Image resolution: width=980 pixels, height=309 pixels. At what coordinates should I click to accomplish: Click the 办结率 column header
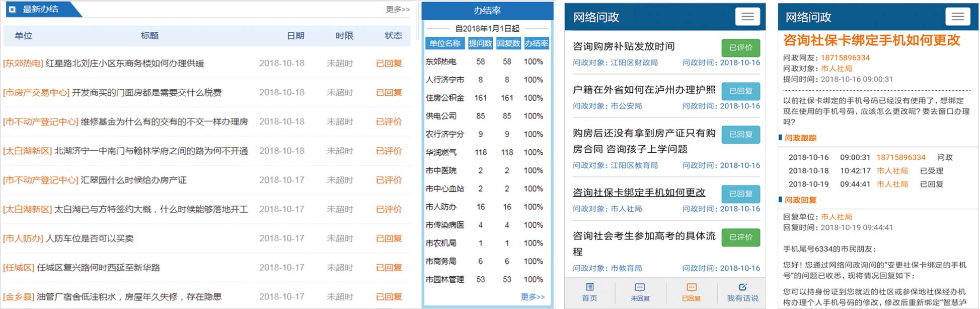[537, 43]
